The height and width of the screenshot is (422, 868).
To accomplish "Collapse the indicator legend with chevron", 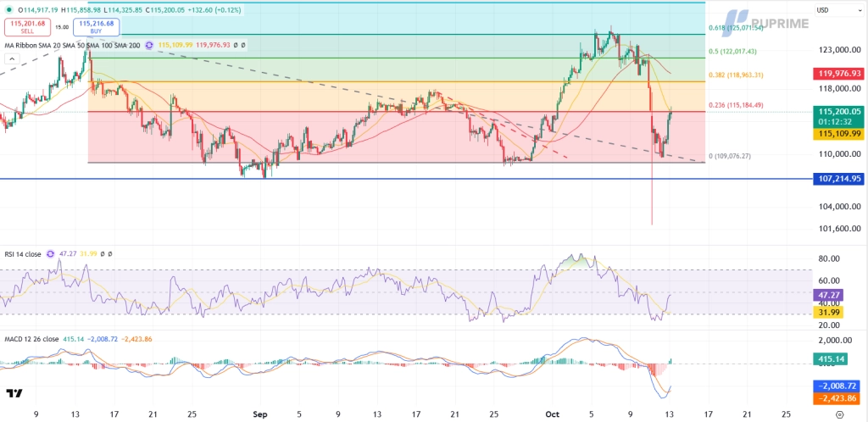I will point(11,59).
